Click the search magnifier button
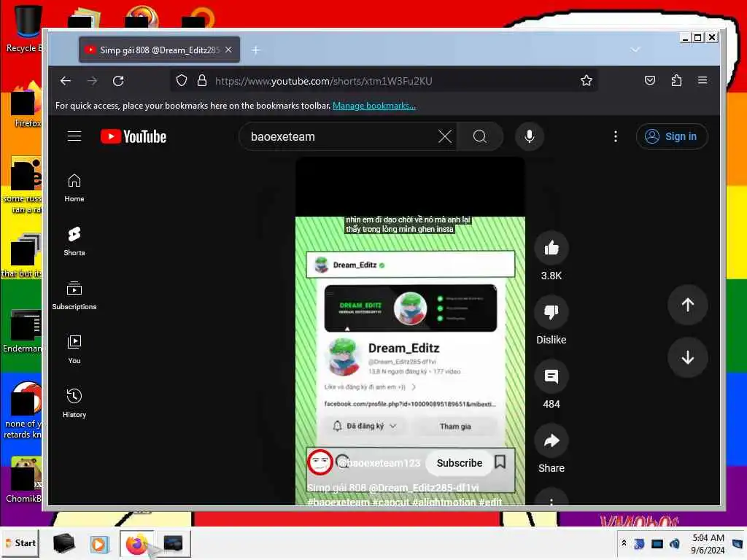 pos(480,136)
